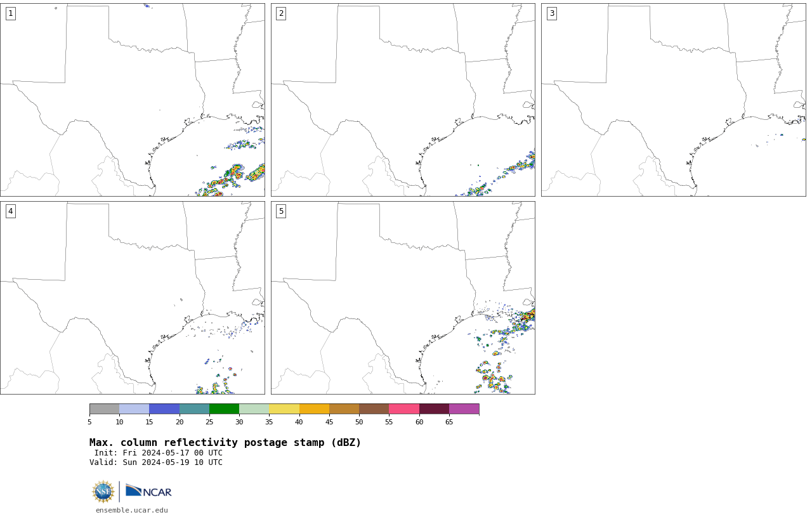
Task: Select the maroon 60-65 dBZ swatch
Action: pos(434,409)
